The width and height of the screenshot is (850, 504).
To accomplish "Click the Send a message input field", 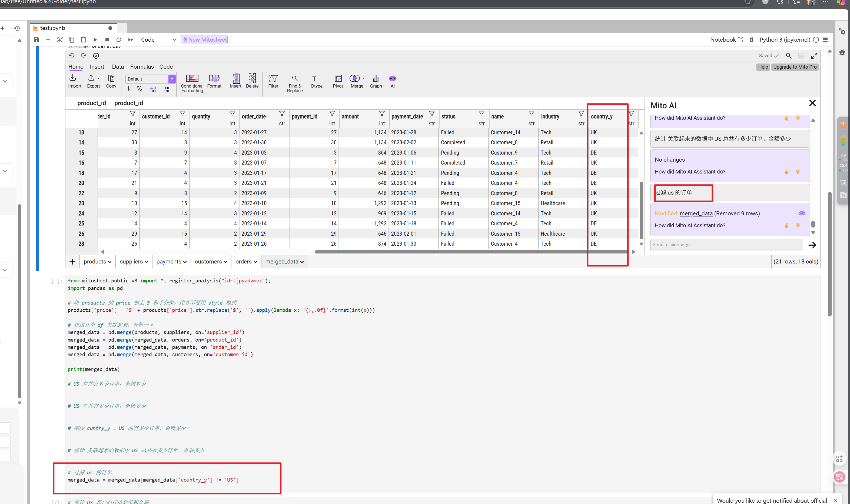I will click(x=726, y=245).
